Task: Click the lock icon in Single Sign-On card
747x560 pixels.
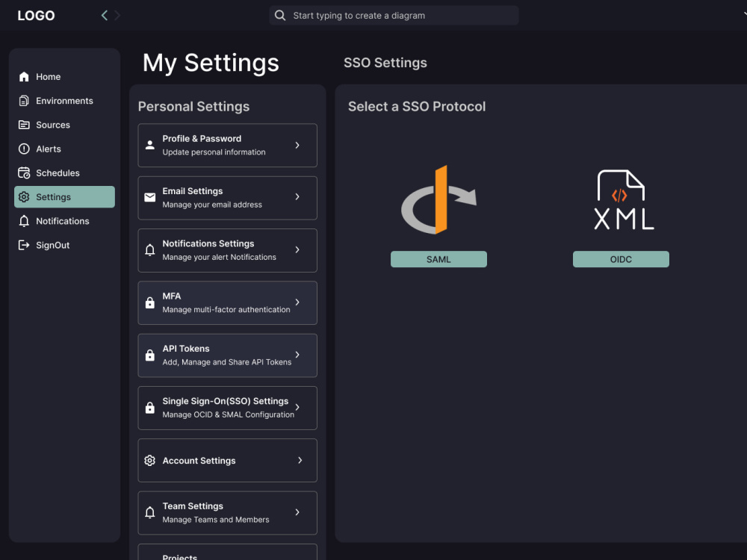Action: [150, 408]
